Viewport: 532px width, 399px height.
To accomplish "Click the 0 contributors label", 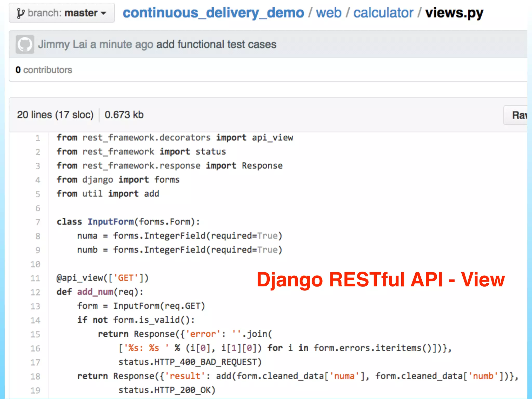I will [x=44, y=70].
